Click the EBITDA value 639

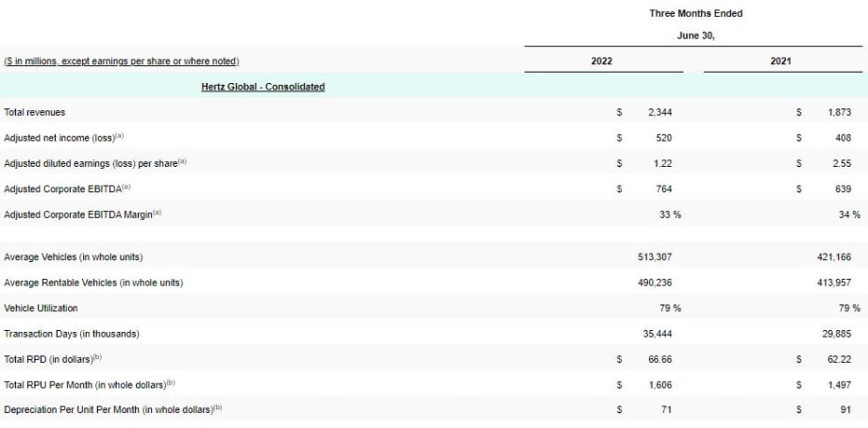tap(843, 189)
